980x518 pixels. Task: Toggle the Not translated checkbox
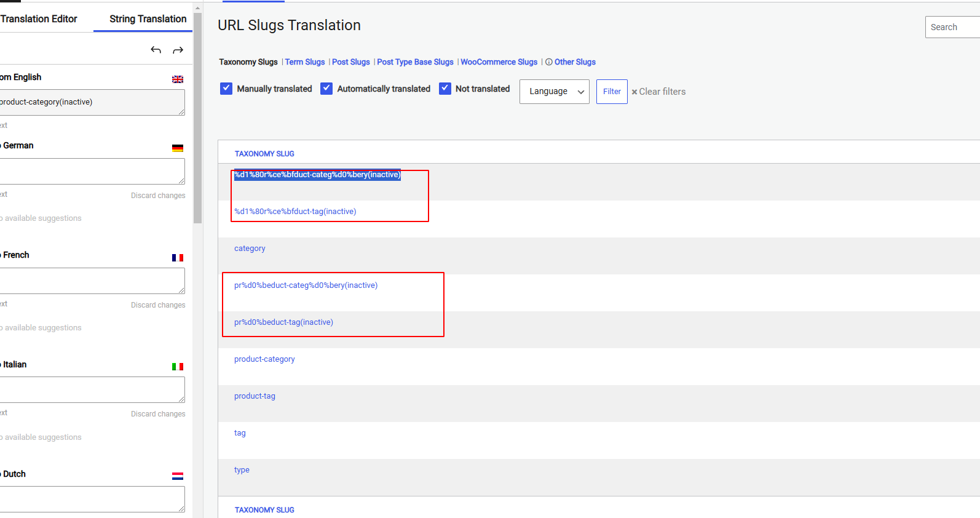[445, 89]
